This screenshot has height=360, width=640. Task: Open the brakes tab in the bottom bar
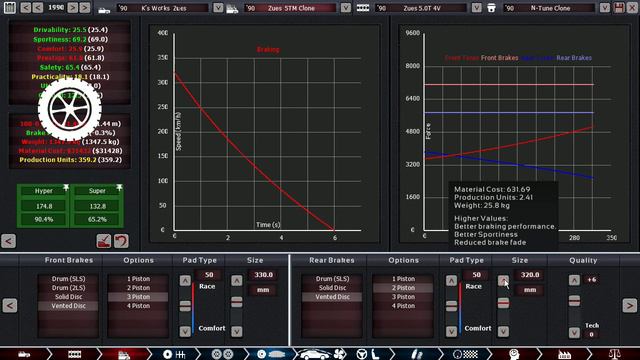270,354
